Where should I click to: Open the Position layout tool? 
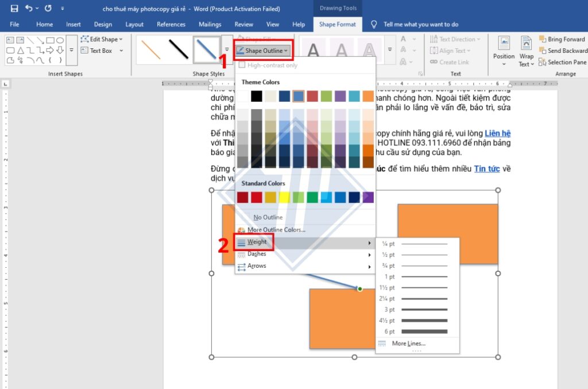(x=504, y=49)
